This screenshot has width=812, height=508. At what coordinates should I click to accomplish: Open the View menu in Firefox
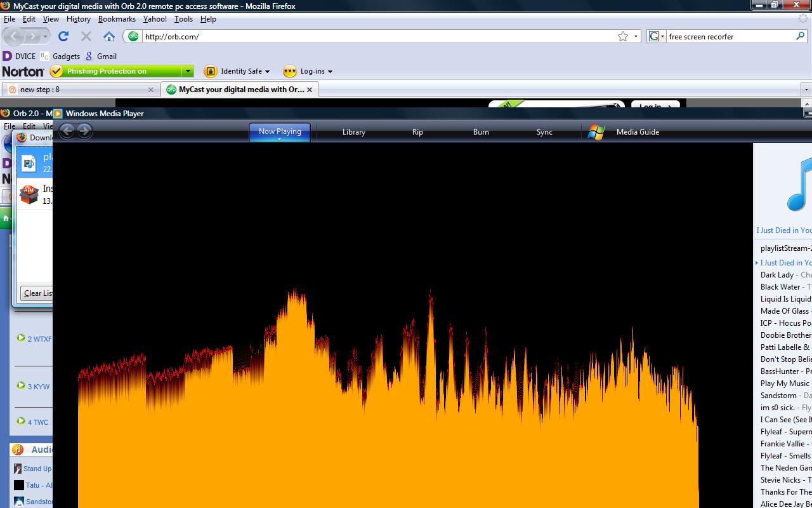(x=51, y=19)
